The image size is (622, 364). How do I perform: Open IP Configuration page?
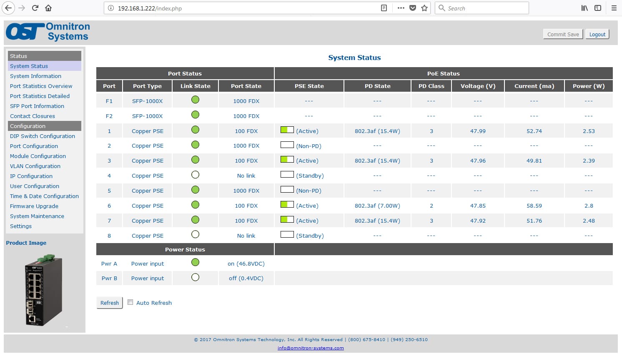click(31, 176)
